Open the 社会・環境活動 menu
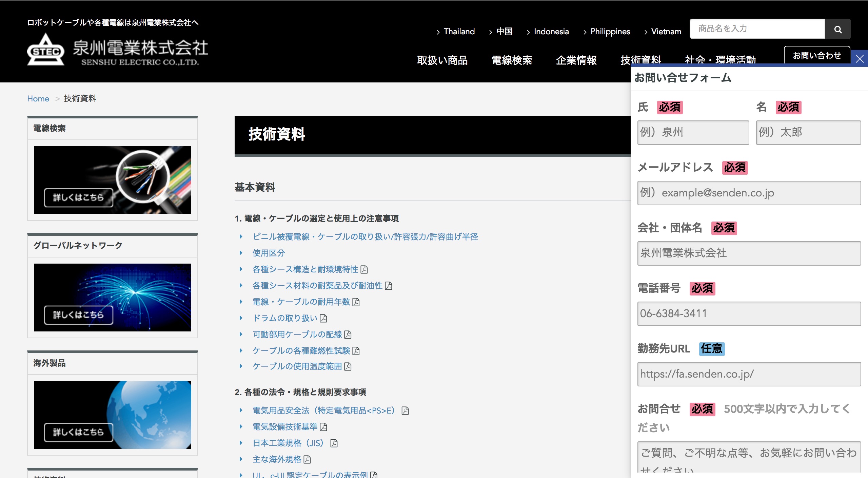 pyautogui.click(x=720, y=59)
